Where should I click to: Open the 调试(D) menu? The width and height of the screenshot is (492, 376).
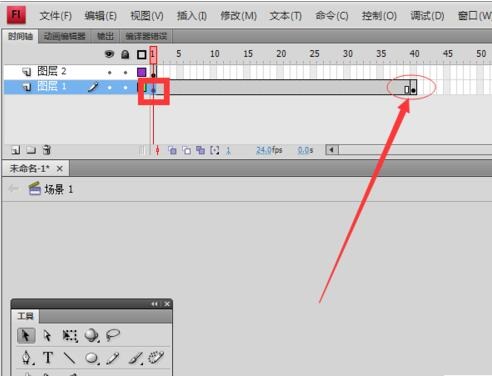point(427,16)
